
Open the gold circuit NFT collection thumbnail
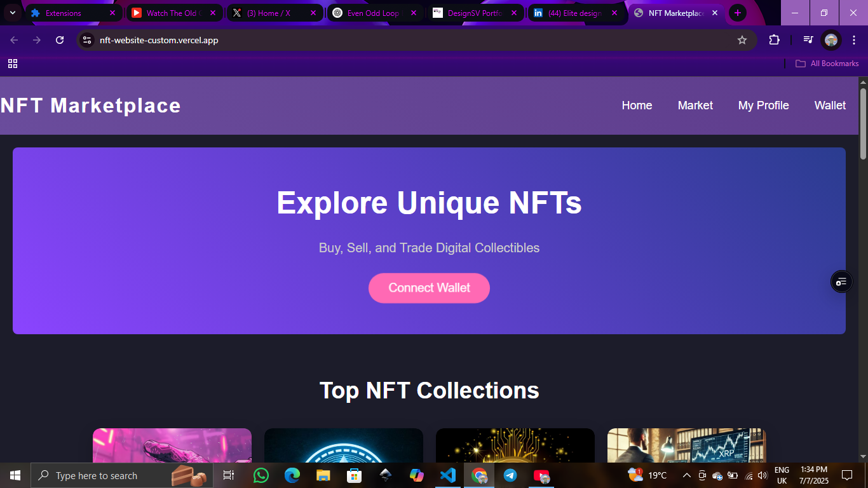(x=515, y=445)
